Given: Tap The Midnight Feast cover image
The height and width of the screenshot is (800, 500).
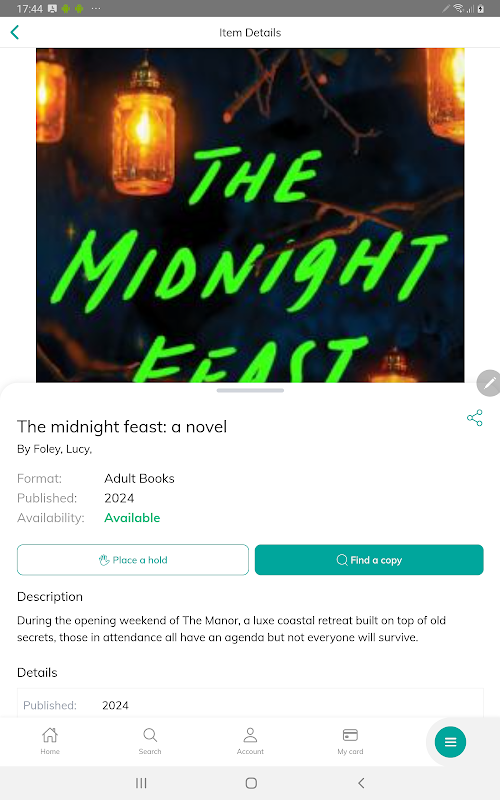Looking at the screenshot, I should click(x=250, y=215).
